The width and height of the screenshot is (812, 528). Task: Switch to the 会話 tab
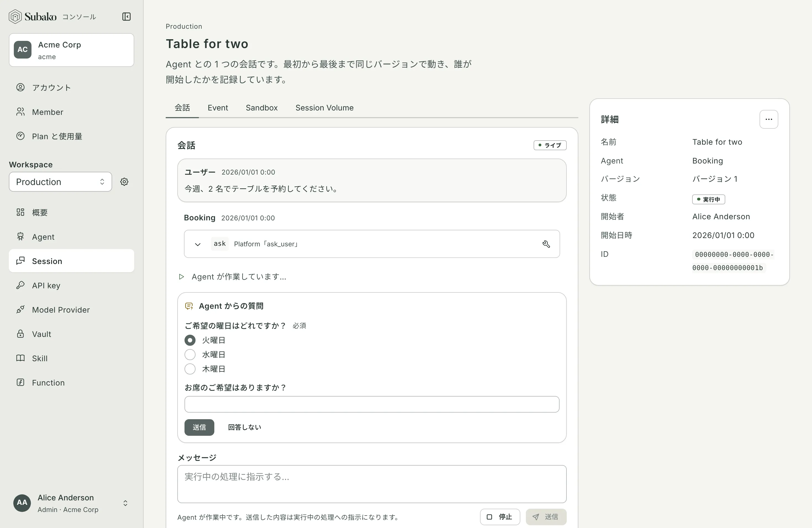pos(182,108)
